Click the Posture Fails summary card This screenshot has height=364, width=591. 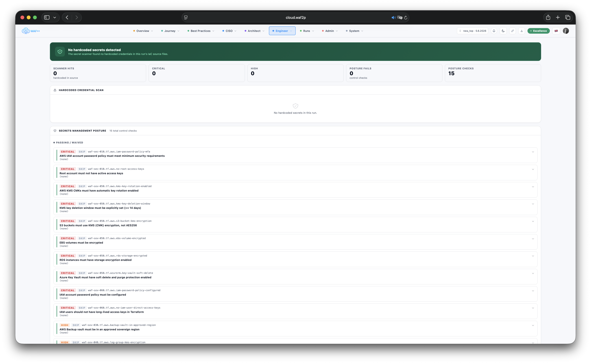(x=394, y=73)
